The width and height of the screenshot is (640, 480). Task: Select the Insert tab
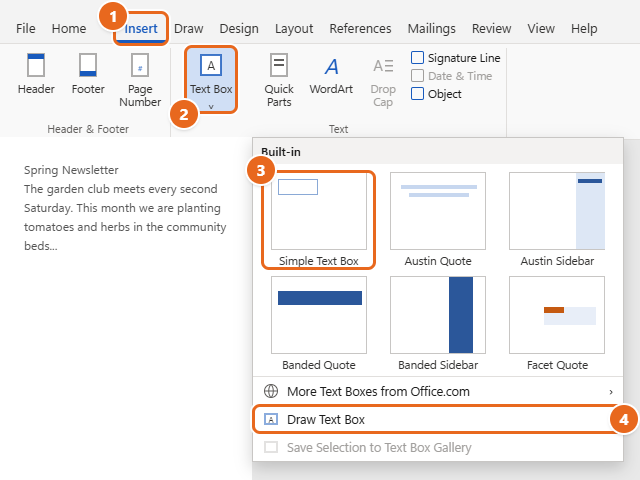point(141,29)
